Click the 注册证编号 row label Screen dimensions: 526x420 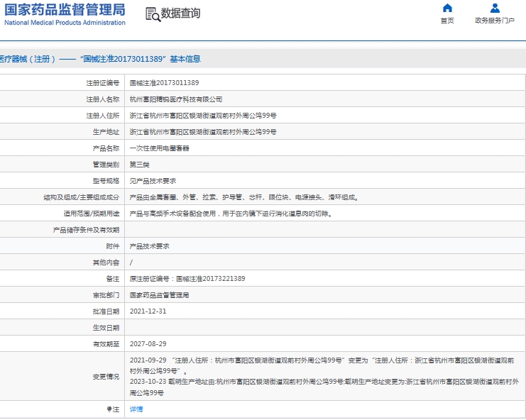click(103, 83)
